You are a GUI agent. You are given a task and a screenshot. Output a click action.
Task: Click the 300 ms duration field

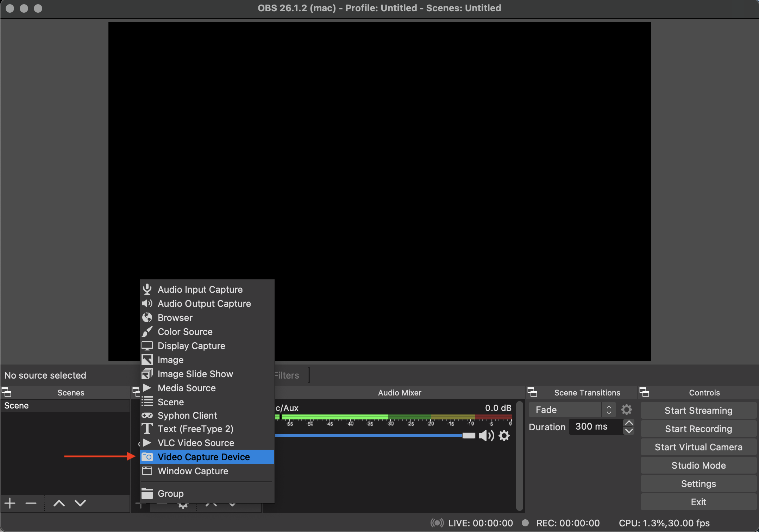tap(596, 426)
